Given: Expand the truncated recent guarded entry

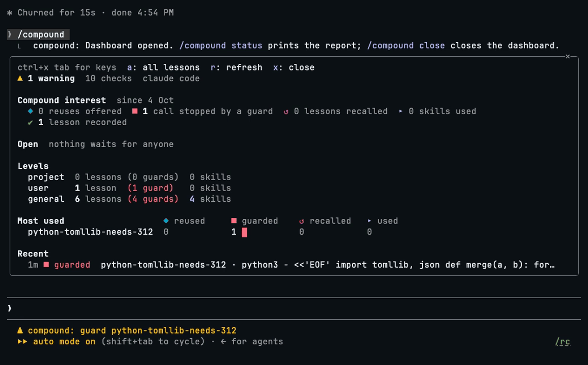Looking at the screenshot, I should [x=291, y=265].
